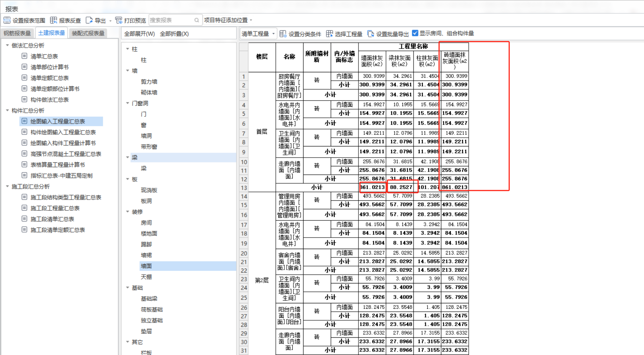Screen dimensions: 644x355
Task: Select 砌体墙 in component tree
Action: click(149, 93)
